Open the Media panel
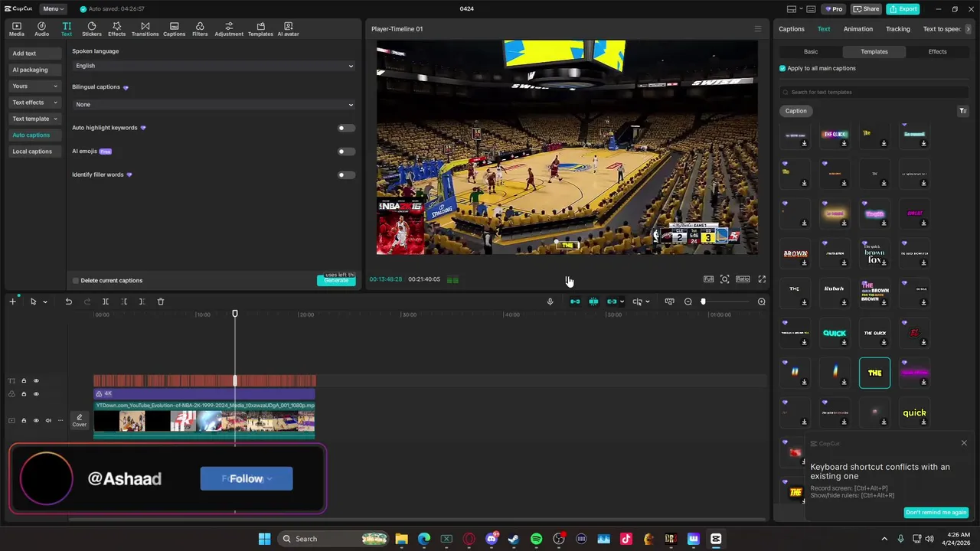The width and height of the screenshot is (980, 551). 16,29
